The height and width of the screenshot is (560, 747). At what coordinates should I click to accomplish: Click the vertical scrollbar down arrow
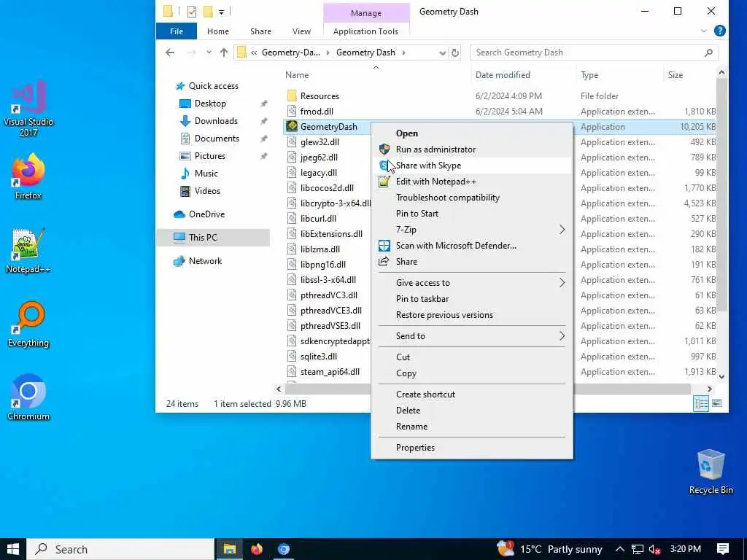(721, 376)
